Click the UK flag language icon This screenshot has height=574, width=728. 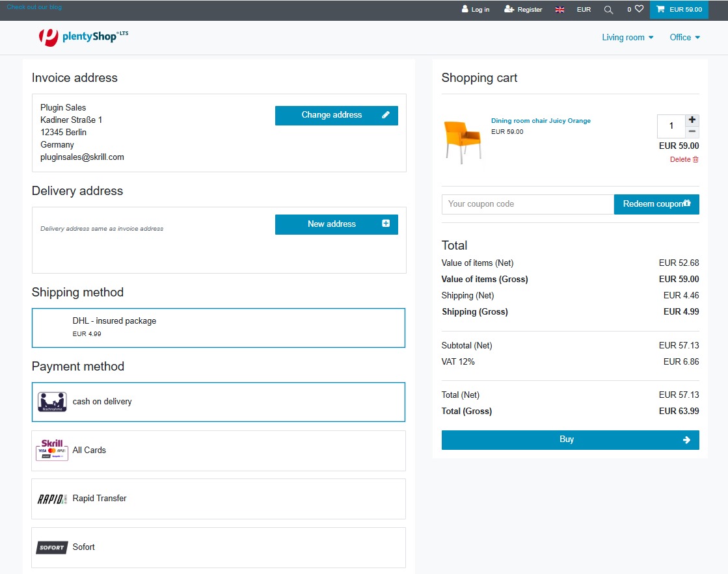559,10
